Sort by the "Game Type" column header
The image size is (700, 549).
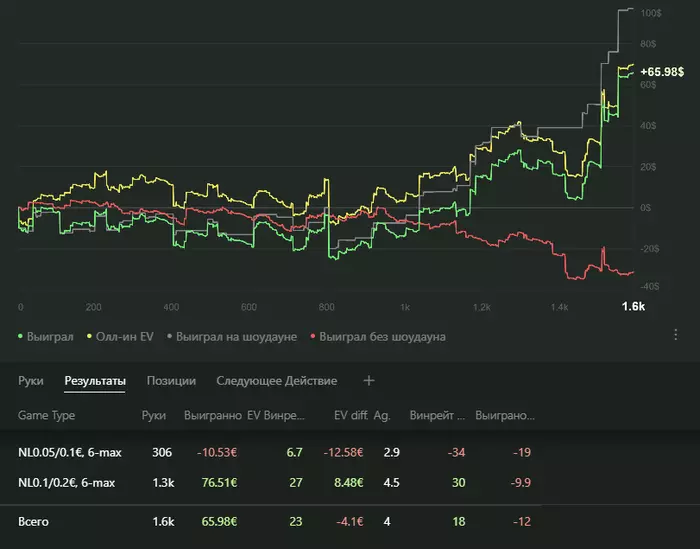[46, 415]
